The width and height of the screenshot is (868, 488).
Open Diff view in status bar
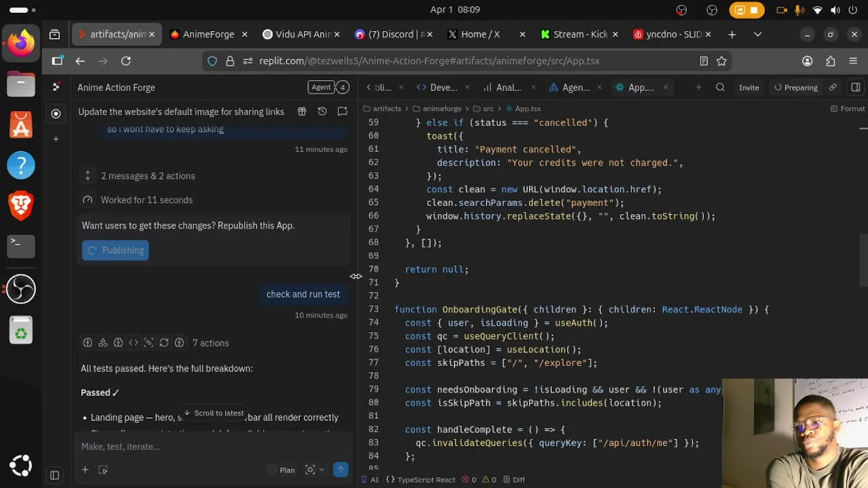[513, 479]
